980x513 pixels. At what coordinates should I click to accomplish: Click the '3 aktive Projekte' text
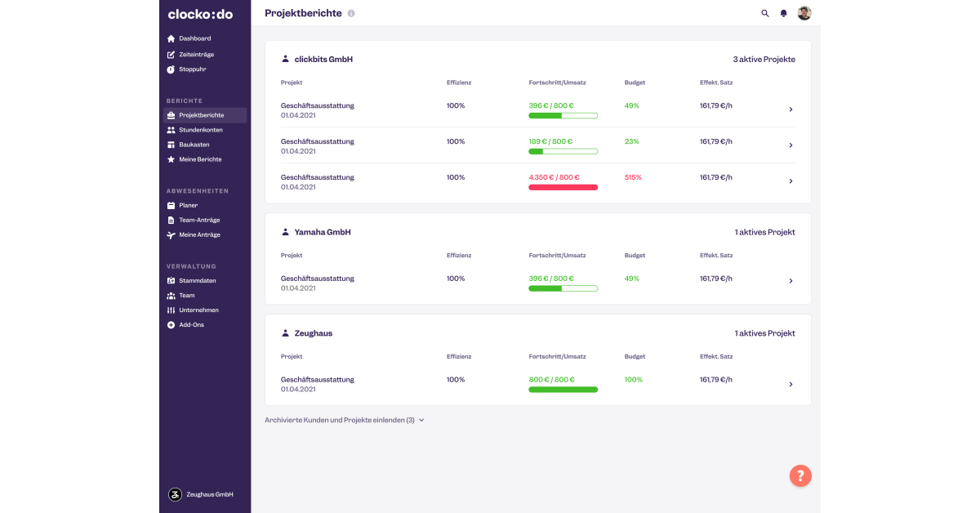[x=764, y=60]
